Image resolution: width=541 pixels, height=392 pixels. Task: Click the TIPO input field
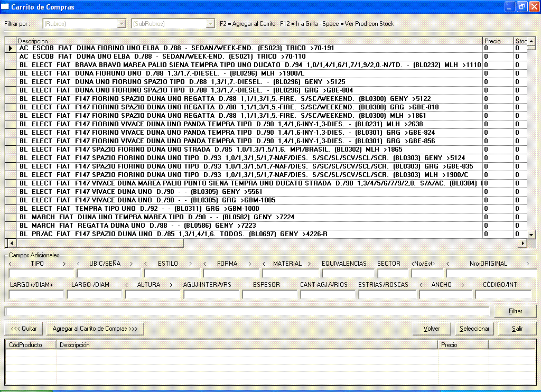pyautogui.click(x=41, y=274)
